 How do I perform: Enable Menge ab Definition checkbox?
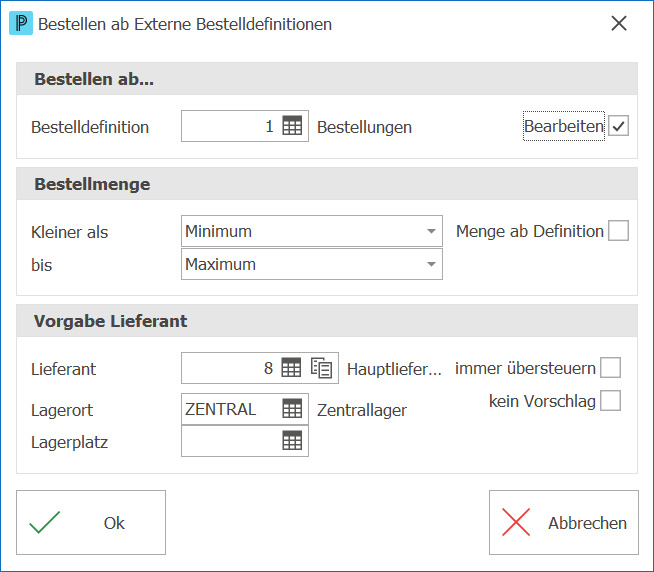coord(618,231)
